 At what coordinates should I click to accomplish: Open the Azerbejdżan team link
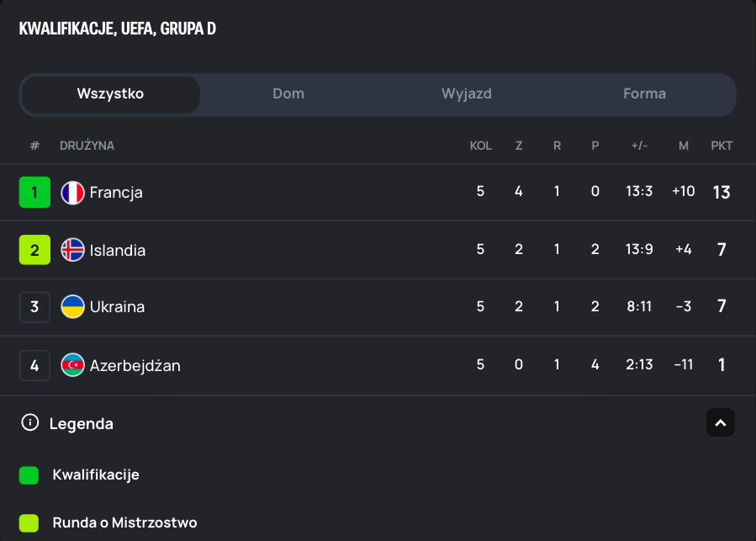pyautogui.click(x=135, y=365)
